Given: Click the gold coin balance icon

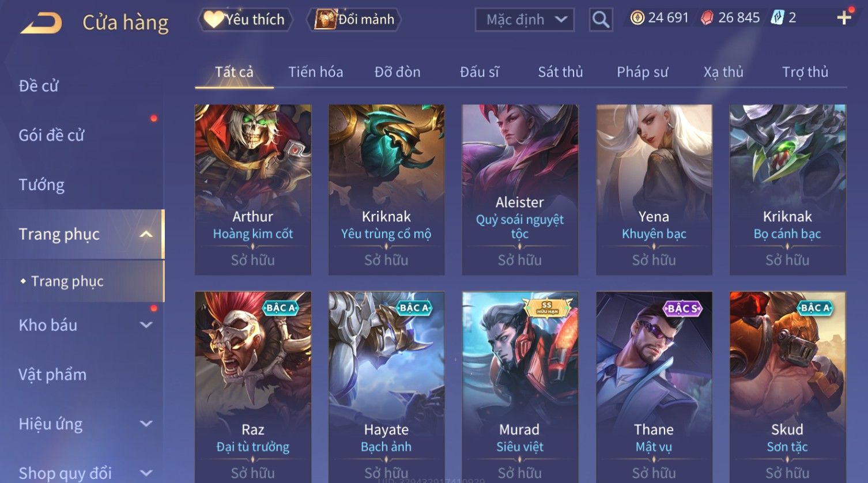Looking at the screenshot, I should coord(637,18).
